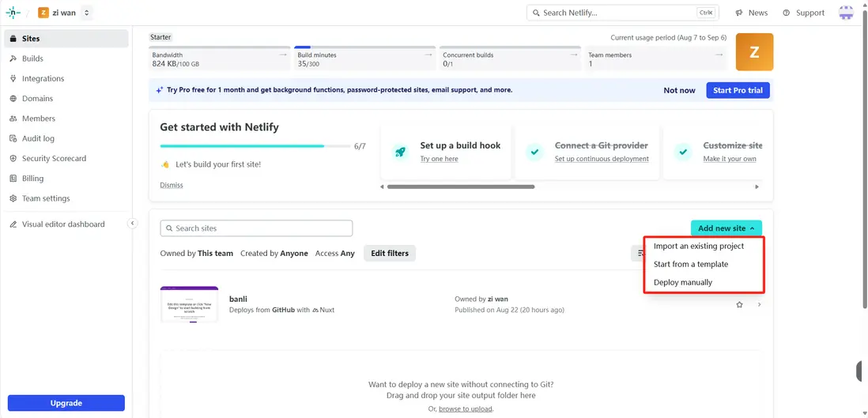Click the Search sites input field

tap(256, 228)
